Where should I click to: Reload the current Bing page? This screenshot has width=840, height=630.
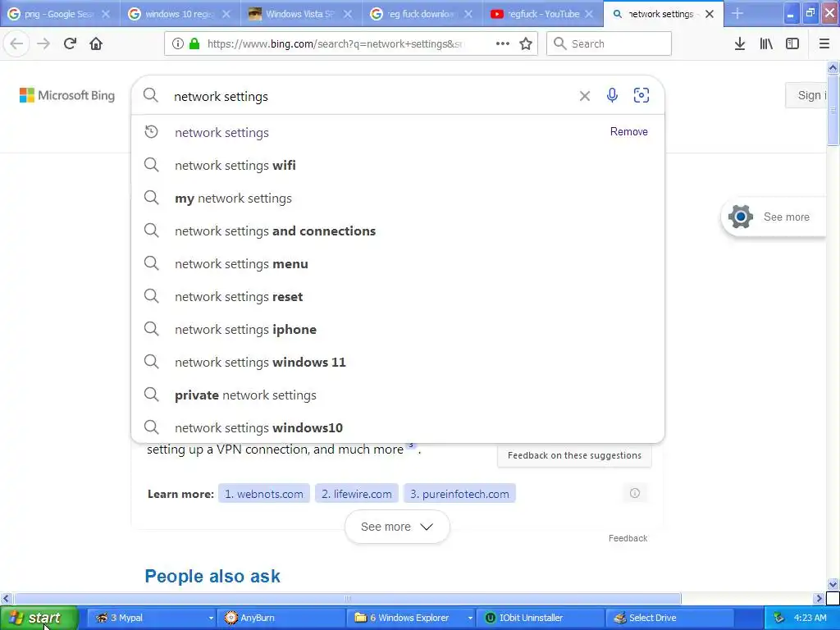(70, 44)
